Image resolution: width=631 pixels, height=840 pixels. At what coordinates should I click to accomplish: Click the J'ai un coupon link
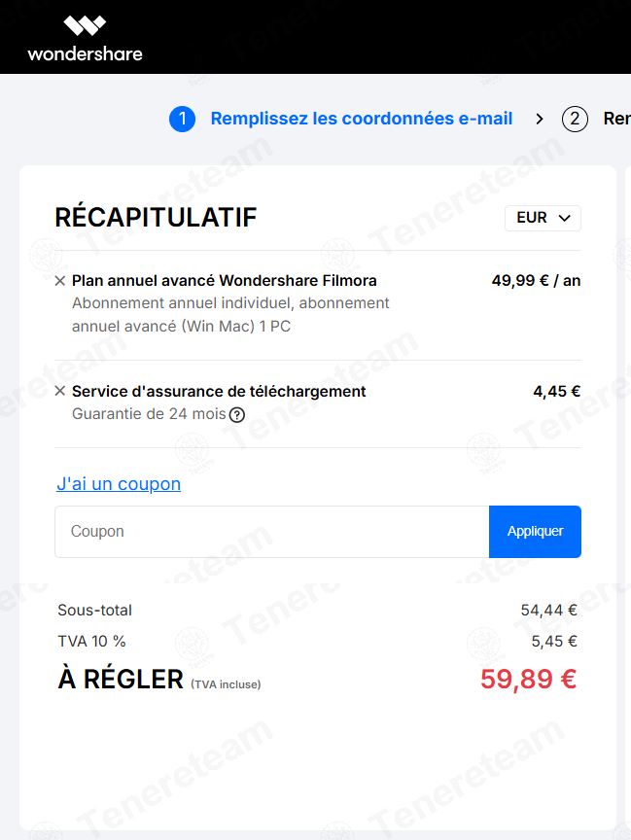(x=119, y=484)
